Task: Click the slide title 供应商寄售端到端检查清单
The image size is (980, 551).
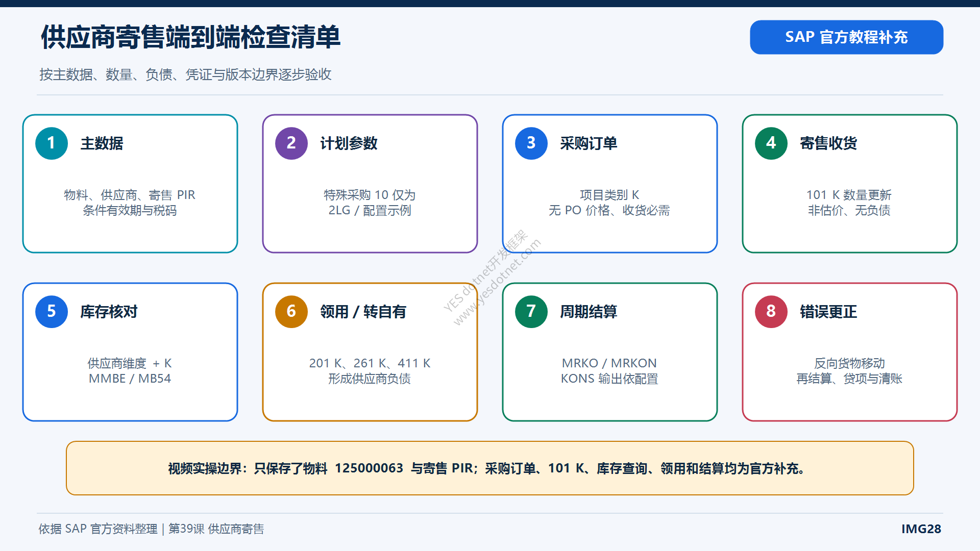Action: 190,37
